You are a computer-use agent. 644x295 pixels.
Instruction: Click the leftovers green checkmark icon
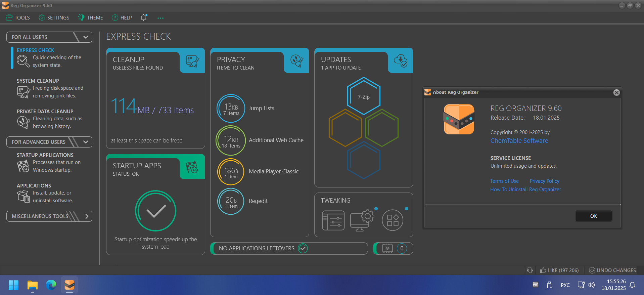pyautogui.click(x=303, y=248)
